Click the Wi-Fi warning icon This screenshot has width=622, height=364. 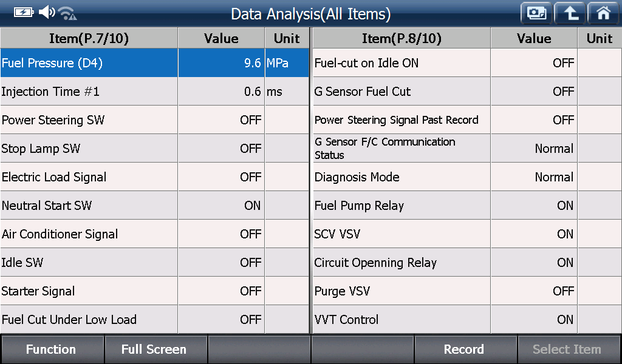pos(67,13)
